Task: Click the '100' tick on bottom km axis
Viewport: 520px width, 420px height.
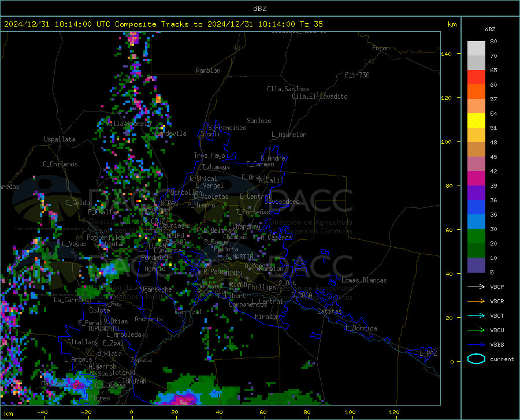Action: pyautogui.click(x=350, y=412)
